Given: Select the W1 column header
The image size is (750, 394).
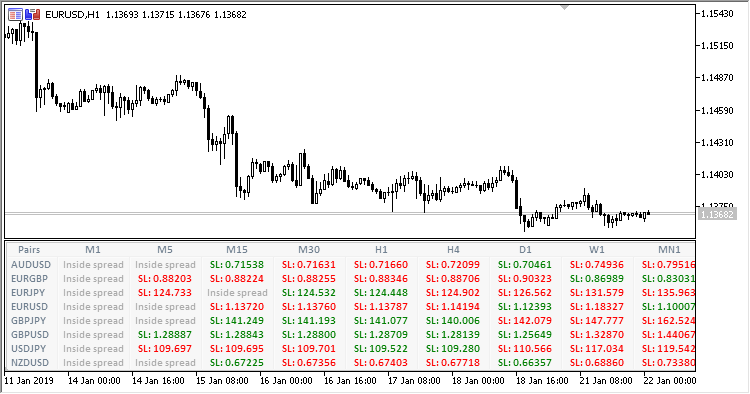Looking at the screenshot, I should [x=596, y=250].
